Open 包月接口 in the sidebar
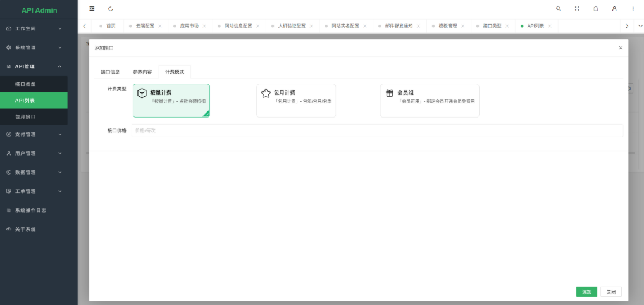 pos(25,117)
